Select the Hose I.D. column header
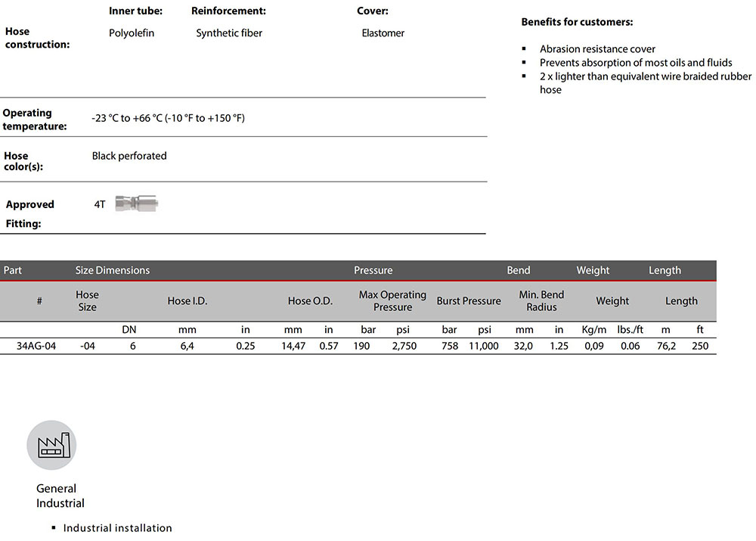The width and height of the screenshot is (756, 541). click(187, 301)
